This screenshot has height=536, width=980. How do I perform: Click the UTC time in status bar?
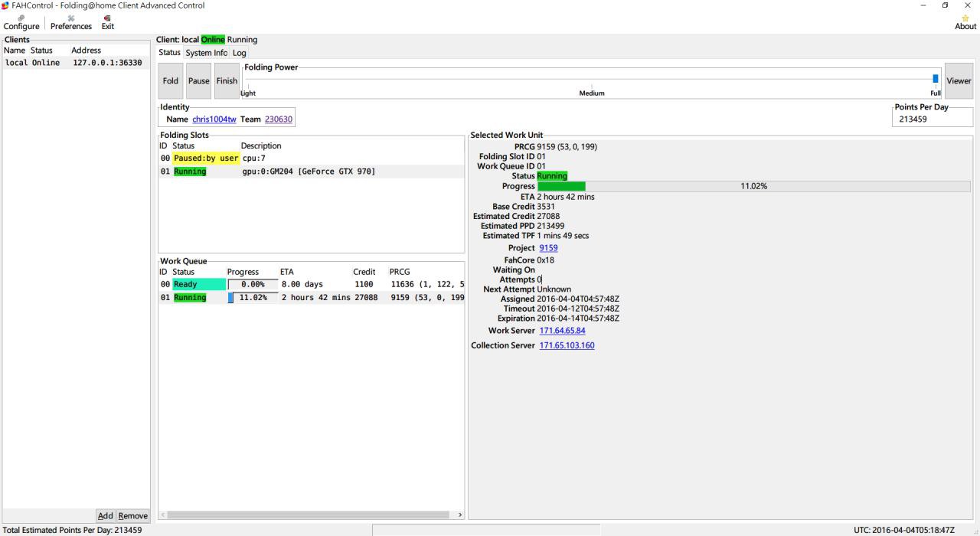click(904, 530)
